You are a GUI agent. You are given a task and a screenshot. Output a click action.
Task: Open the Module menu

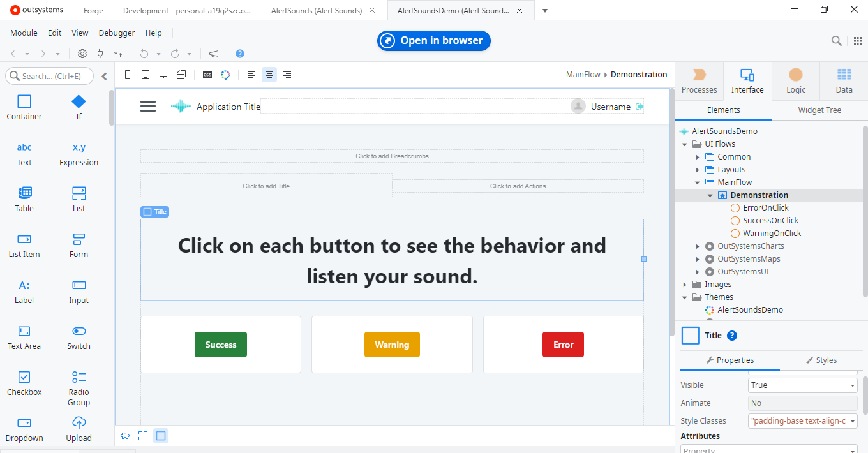click(x=24, y=33)
